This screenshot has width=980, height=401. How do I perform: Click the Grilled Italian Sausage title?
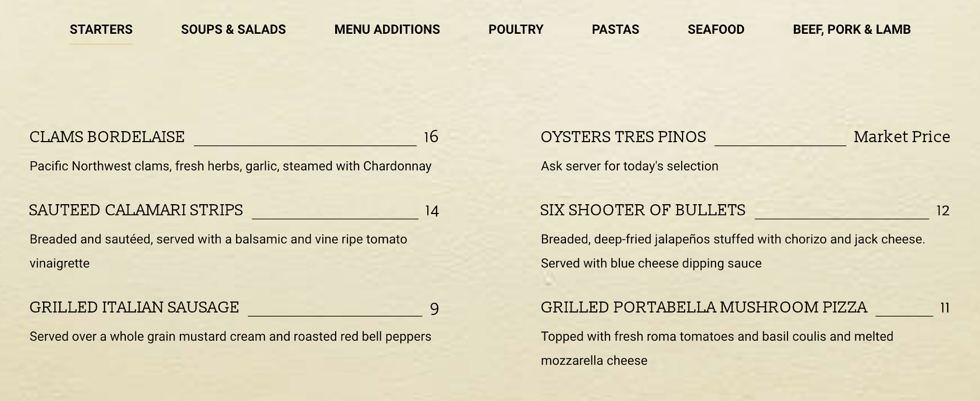[134, 307]
